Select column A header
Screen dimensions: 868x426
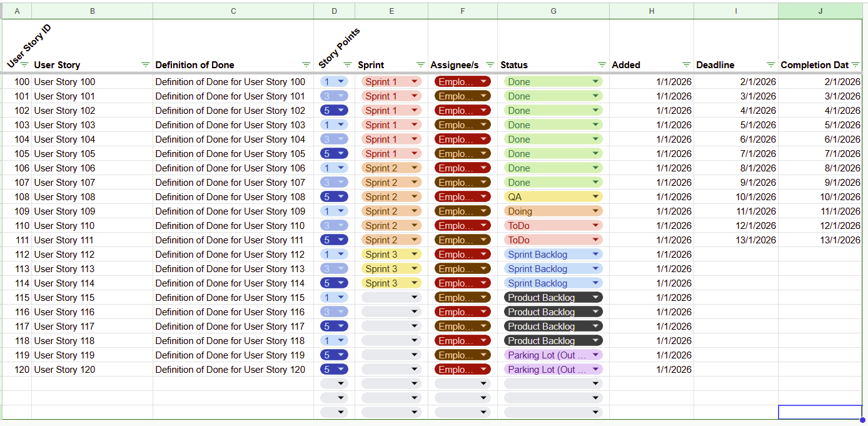(17, 11)
